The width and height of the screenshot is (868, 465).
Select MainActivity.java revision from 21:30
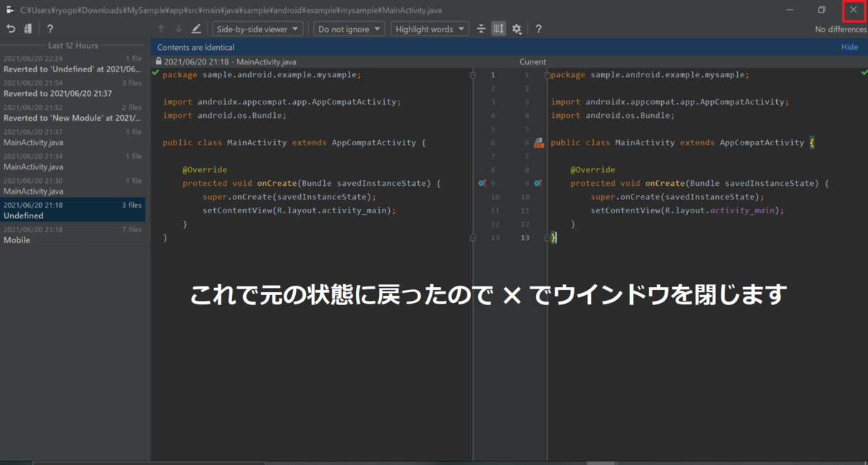click(72, 186)
